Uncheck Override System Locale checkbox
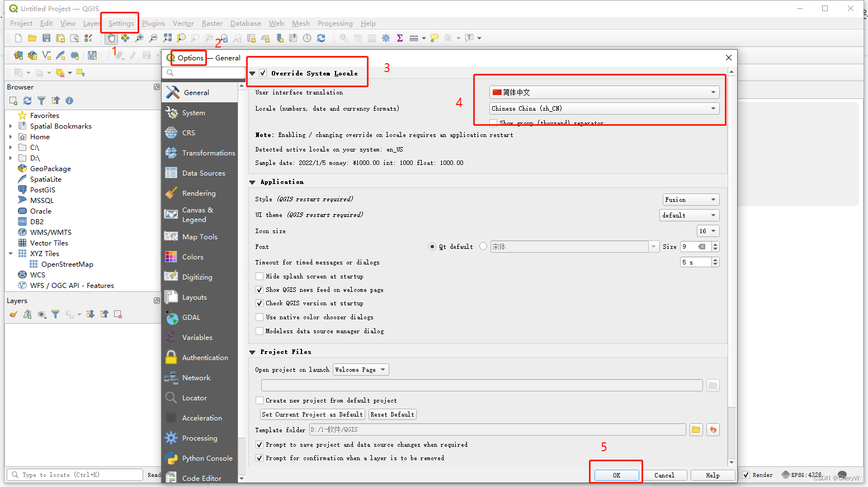868x487 pixels. point(263,73)
